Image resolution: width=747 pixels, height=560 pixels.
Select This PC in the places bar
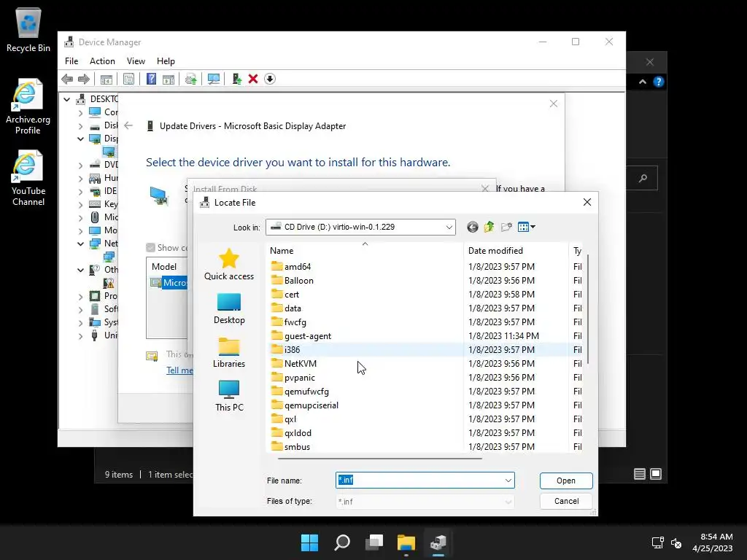[x=229, y=396]
